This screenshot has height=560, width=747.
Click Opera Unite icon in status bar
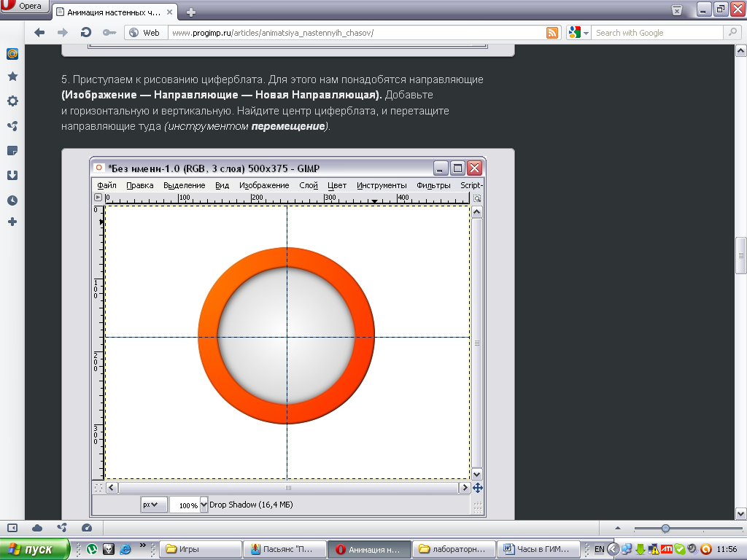tap(62, 528)
